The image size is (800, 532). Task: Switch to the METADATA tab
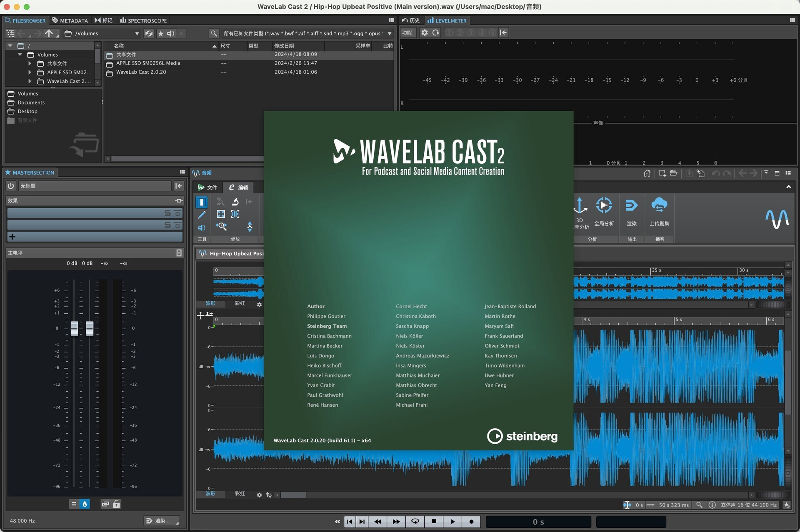pyautogui.click(x=70, y=20)
